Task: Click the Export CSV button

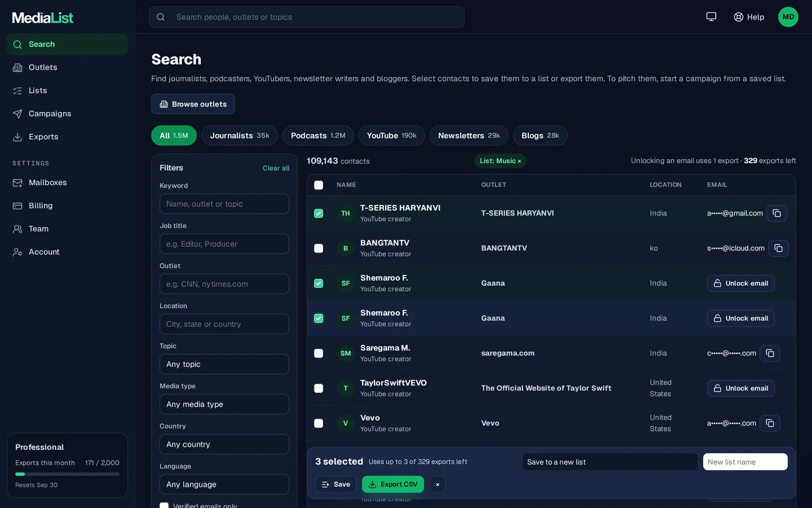Action: (x=393, y=484)
